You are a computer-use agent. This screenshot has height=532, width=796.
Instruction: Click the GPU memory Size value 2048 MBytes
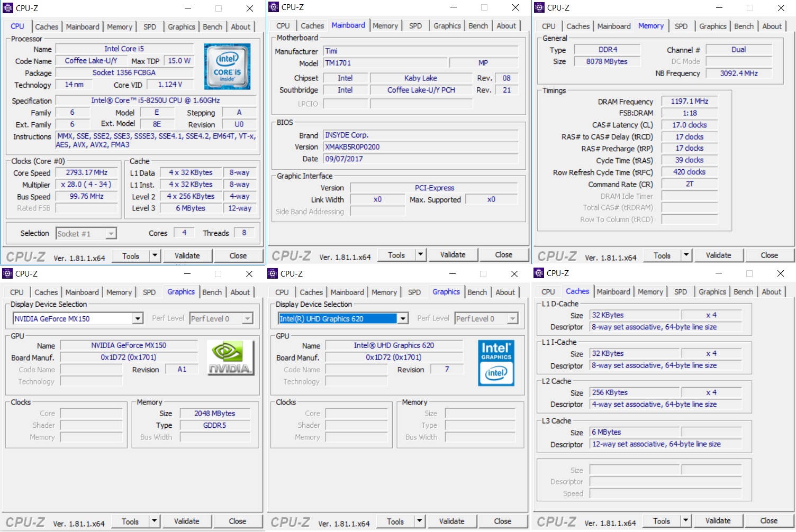(215, 414)
